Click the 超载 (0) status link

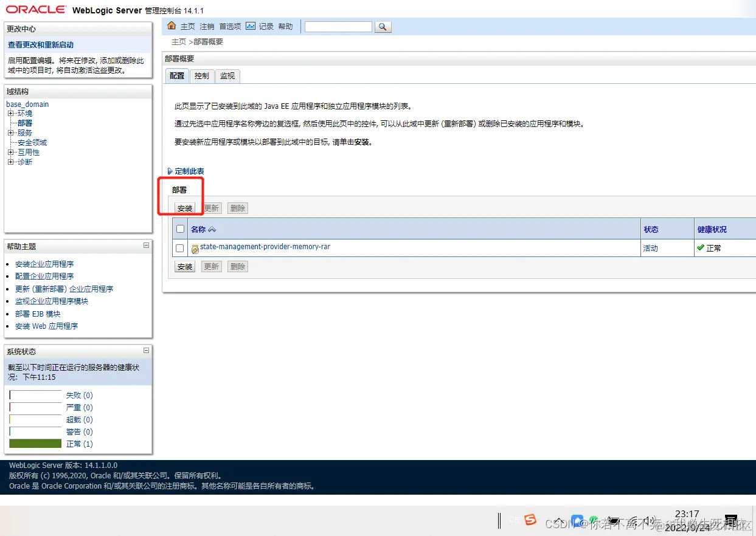pos(80,420)
